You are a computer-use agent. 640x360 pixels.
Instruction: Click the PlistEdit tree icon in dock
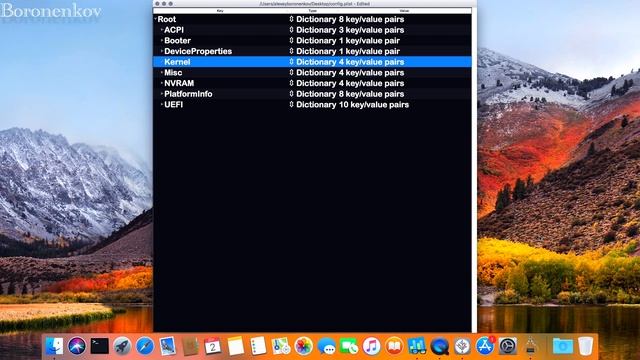pyautogui.click(x=462, y=346)
